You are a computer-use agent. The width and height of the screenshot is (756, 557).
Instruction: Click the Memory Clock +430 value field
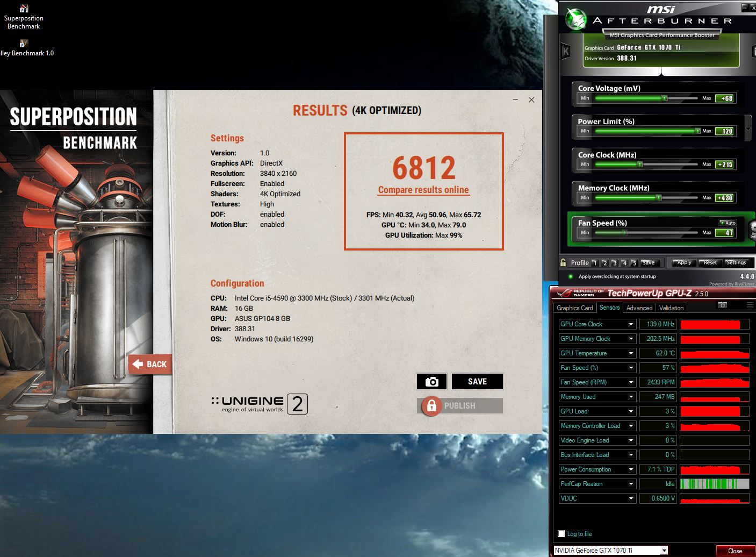point(725,198)
